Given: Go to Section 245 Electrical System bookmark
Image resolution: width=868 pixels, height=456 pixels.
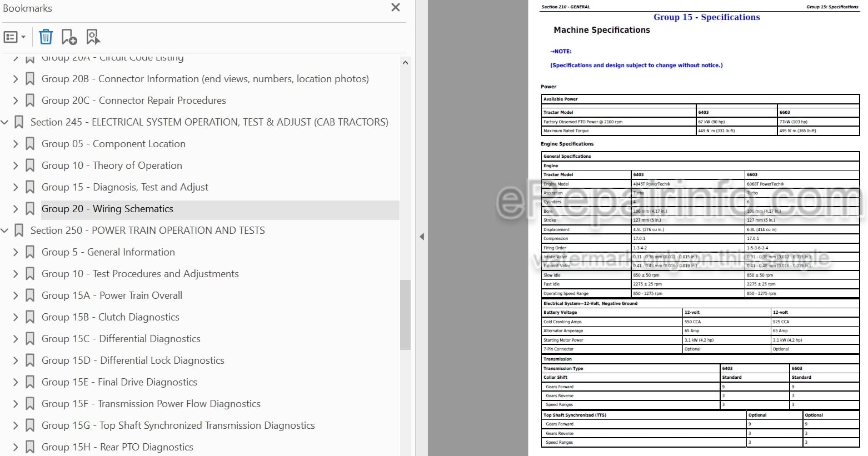Looking at the screenshot, I should tap(209, 122).
